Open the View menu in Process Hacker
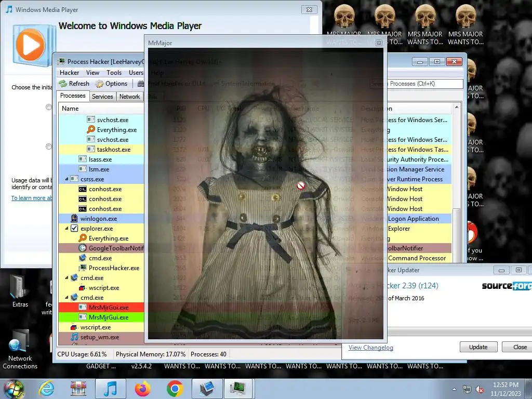The image size is (532, 399). (92, 73)
